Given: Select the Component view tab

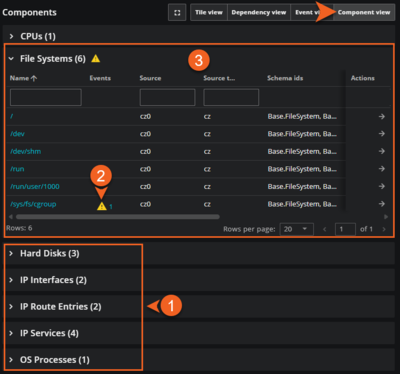Looking at the screenshot, I should coord(364,13).
